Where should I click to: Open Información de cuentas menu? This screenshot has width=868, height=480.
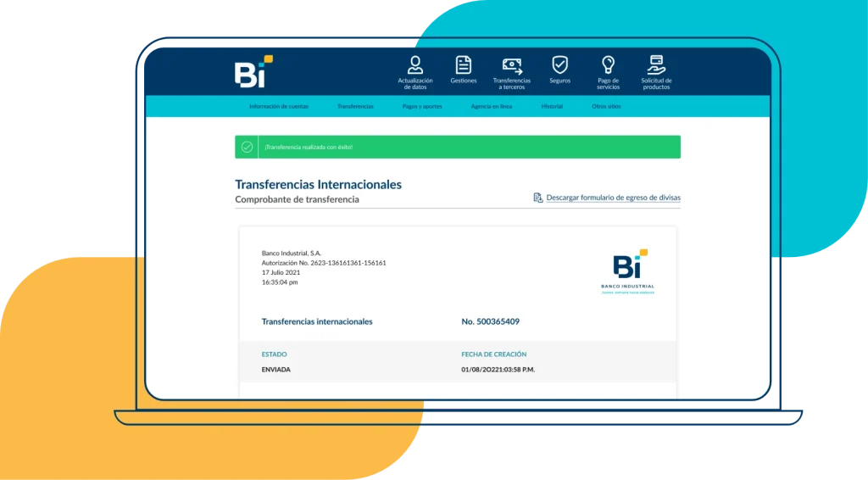click(279, 107)
